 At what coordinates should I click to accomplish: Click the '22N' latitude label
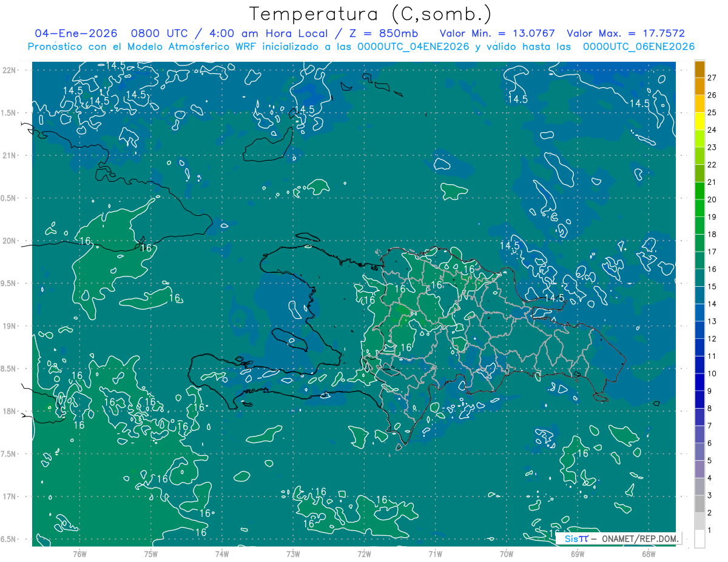10,70
